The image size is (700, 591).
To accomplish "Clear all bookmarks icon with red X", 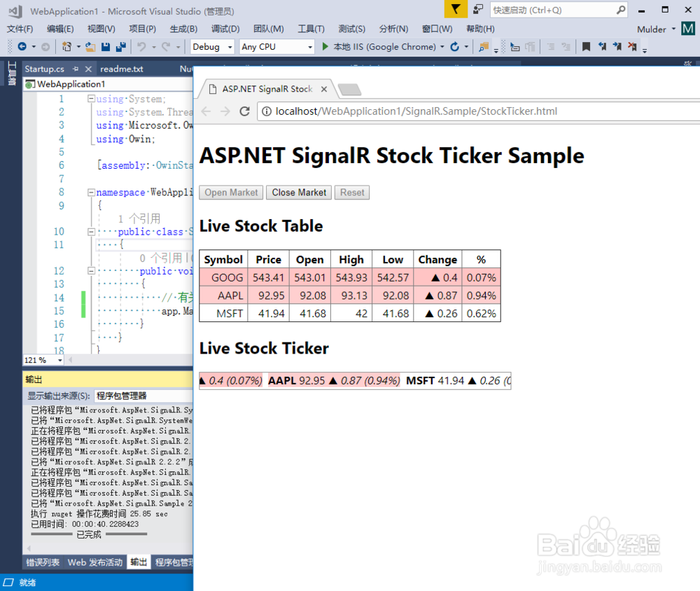I will (632, 46).
